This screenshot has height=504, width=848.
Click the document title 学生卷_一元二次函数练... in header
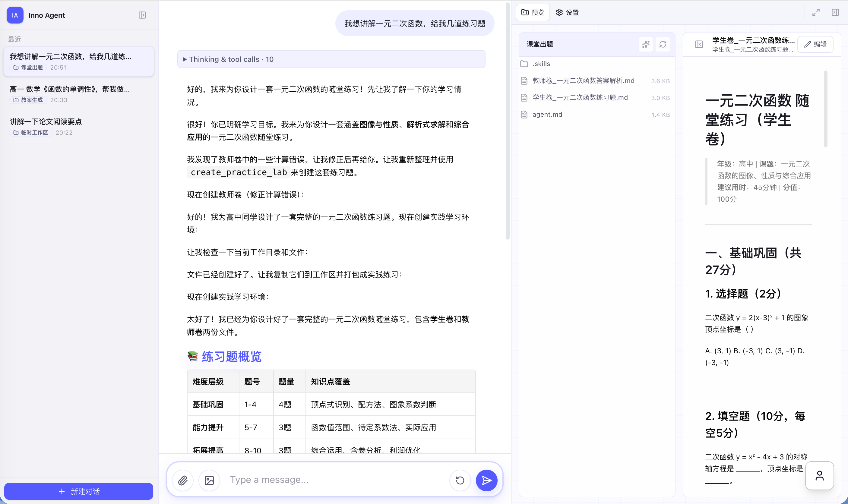coord(753,40)
